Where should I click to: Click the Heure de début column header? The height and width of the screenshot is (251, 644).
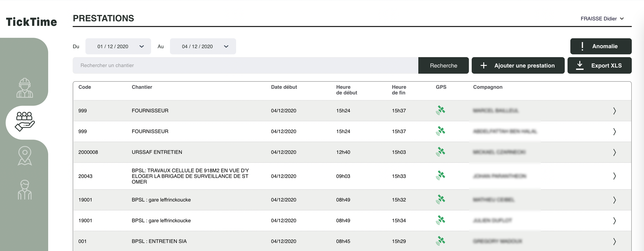tap(347, 90)
